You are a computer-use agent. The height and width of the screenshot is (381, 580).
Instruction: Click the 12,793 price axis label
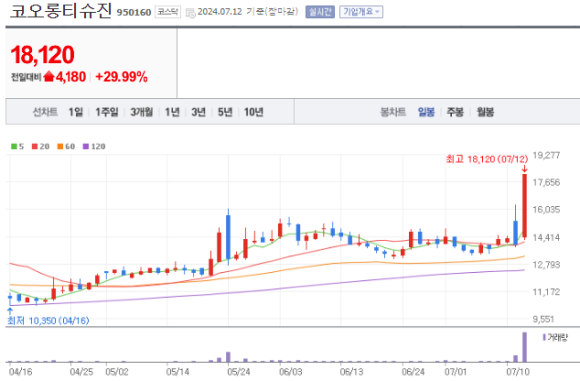pos(546,265)
